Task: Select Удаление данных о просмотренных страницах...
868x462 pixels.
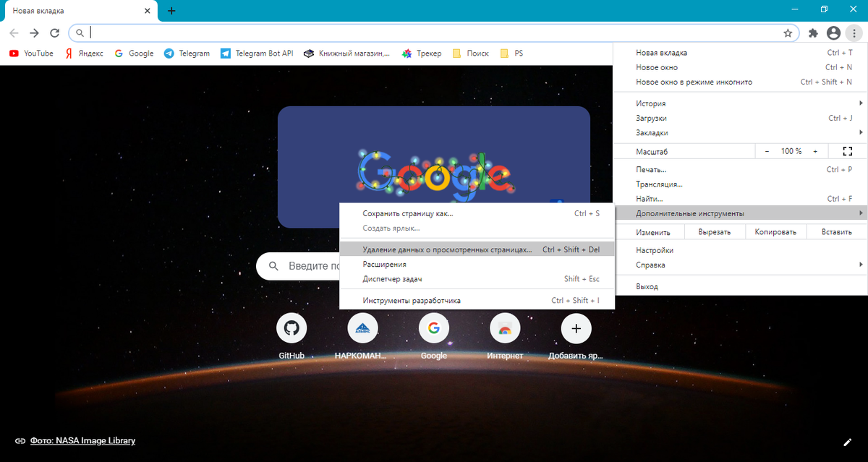Action: [477, 249]
